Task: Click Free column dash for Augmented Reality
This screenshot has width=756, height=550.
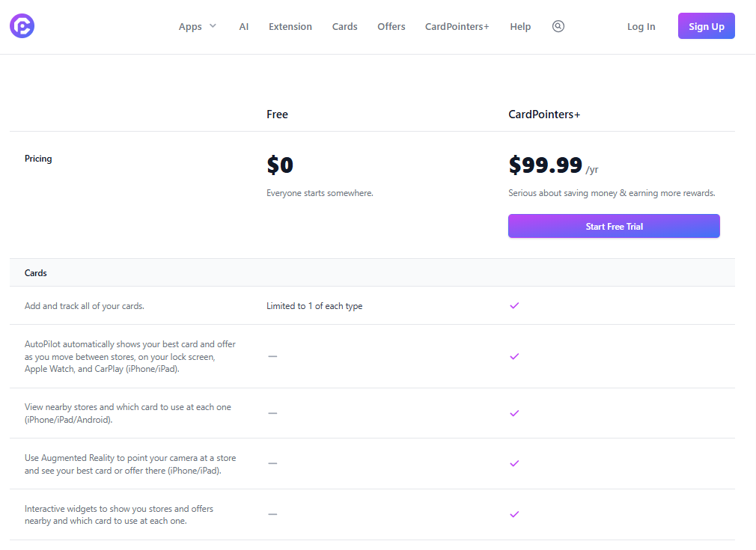Action: (x=272, y=463)
